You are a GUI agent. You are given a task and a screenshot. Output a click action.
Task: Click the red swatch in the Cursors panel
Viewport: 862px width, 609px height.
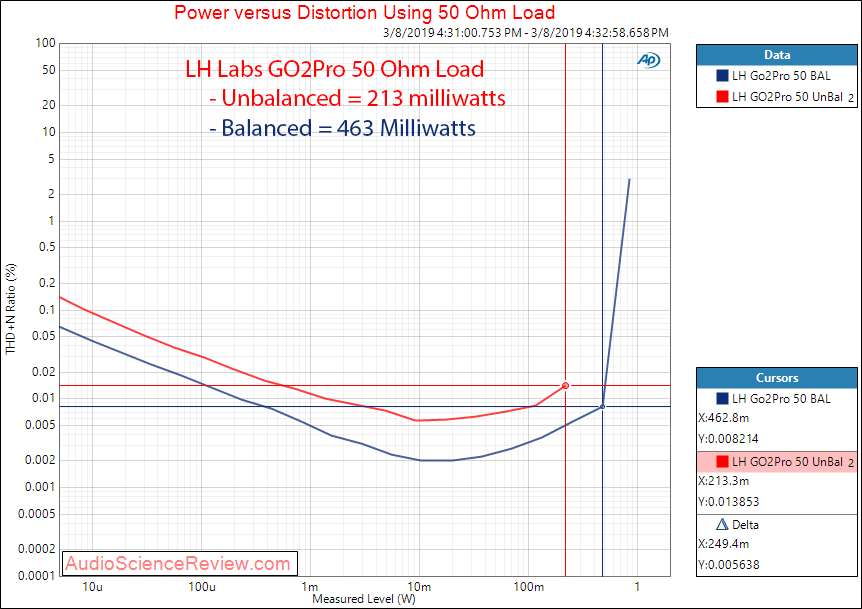(x=722, y=462)
